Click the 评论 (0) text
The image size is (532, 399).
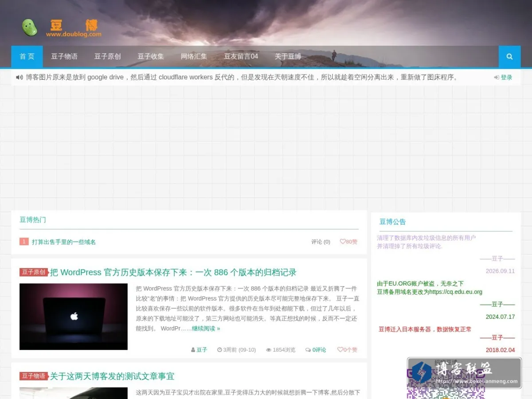(321, 242)
